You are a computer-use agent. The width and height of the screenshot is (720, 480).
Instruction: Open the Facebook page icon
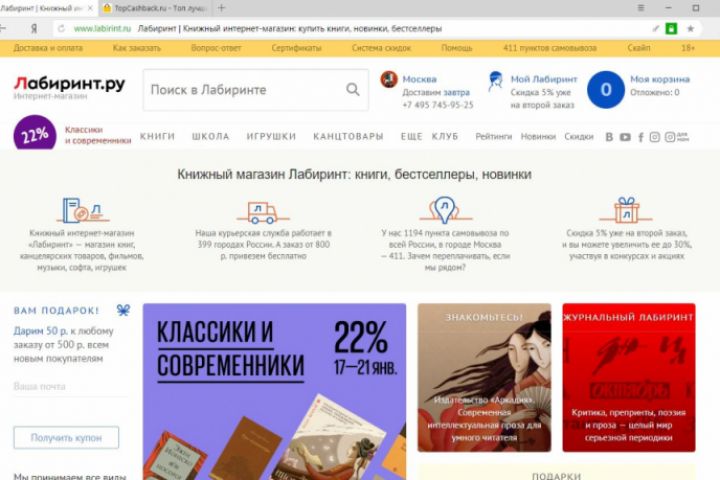641,137
